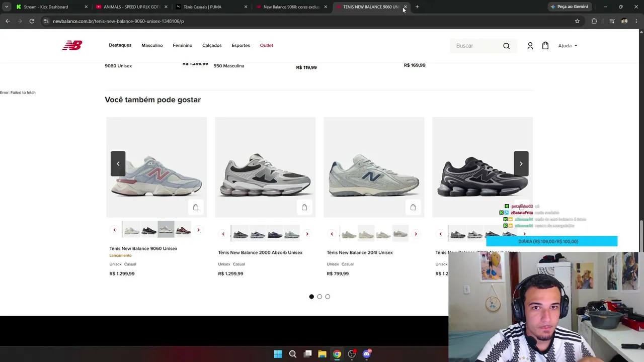Open Windows taskbar search
Screen dimensions: 644x362
click(x=293, y=354)
